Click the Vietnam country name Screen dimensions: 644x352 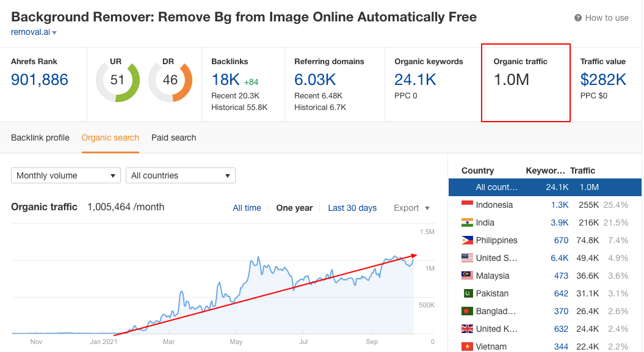(491, 346)
